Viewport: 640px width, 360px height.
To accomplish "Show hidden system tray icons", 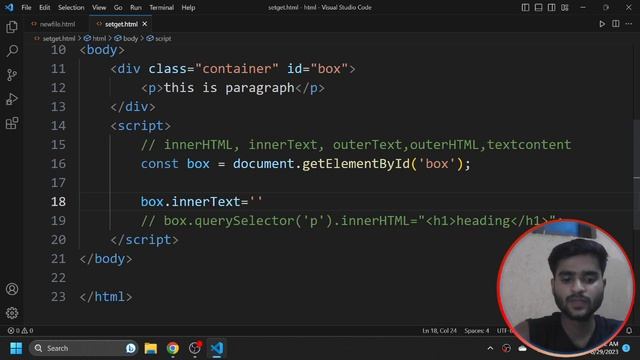I will [490, 348].
